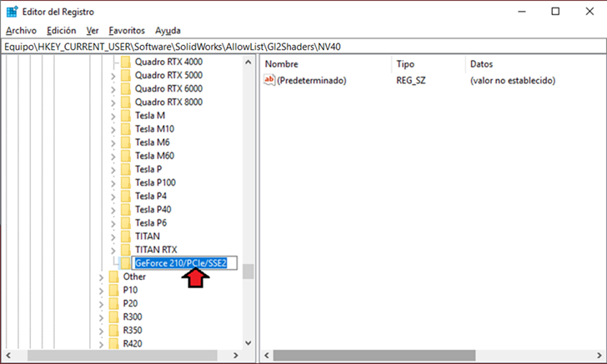607x364 pixels.
Task: Select the (Predeterminado) value name
Action: tap(312, 80)
